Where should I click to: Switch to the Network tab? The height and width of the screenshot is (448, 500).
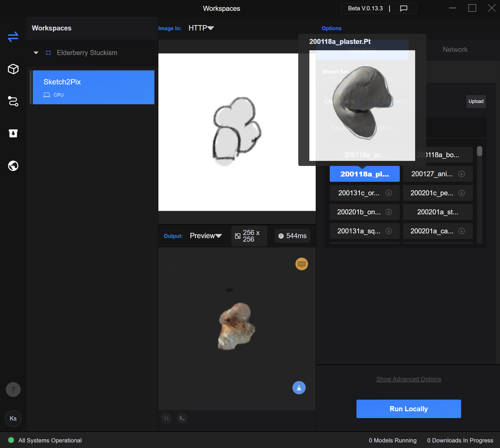(455, 49)
